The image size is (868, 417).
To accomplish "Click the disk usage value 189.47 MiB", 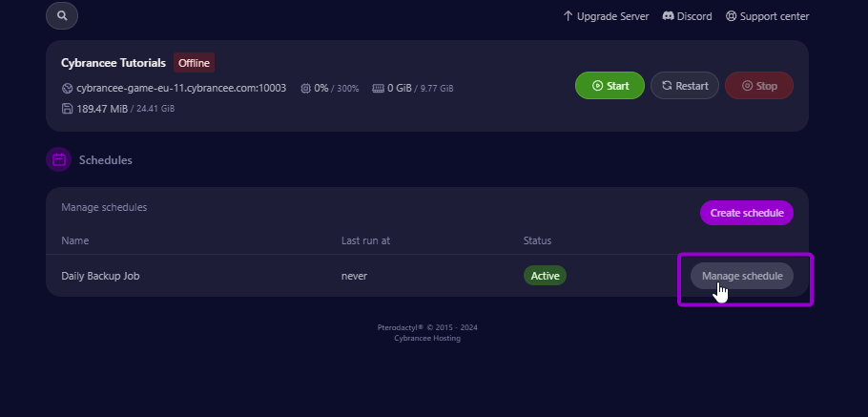I will 102,109.
